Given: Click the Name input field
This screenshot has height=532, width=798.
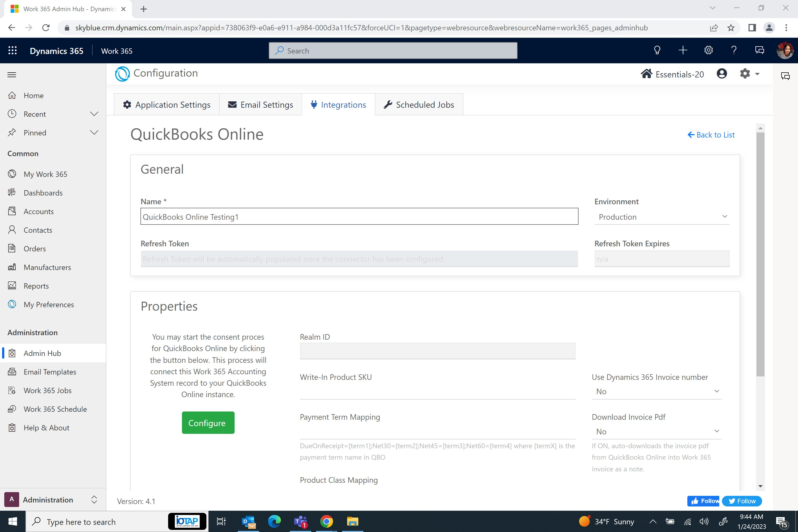Looking at the screenshot, I should click(359, 217).
